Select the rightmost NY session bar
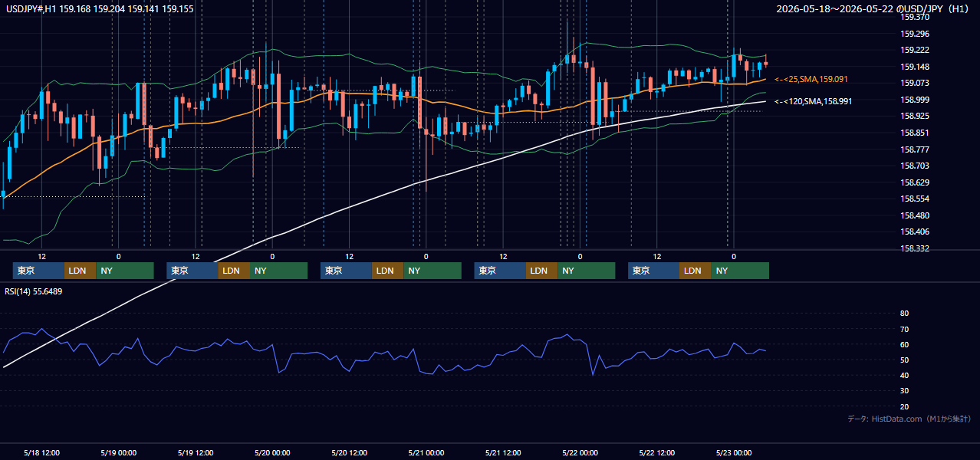The width and height of the screenshot is (980, 460). tap(740, 271)
